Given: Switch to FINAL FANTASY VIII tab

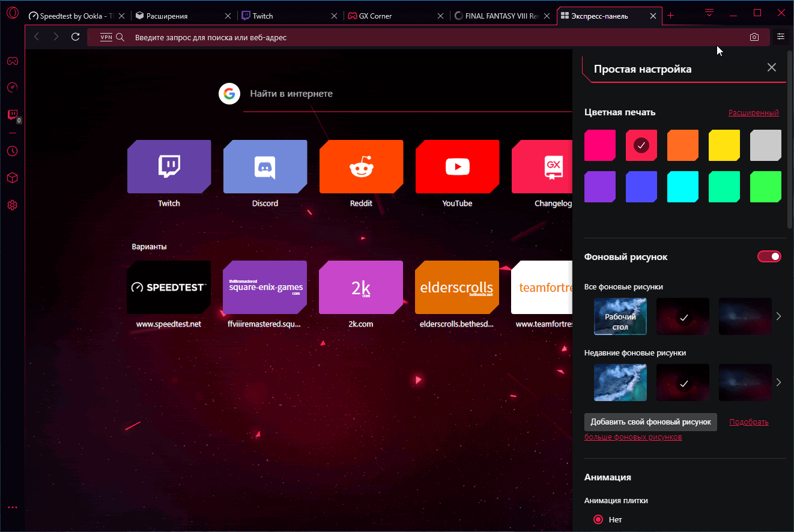Looking at the screenshot, I should tap(503, 16).
